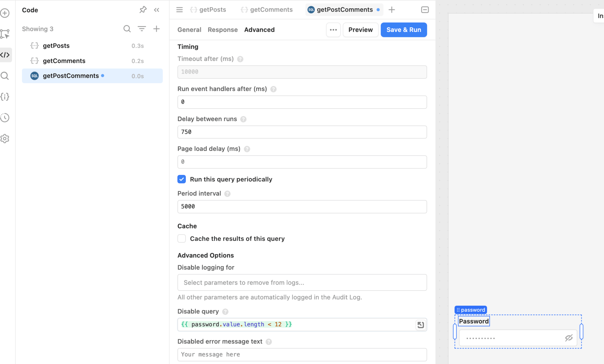Click the right resize handle of password component
This screenshot has height=364, width=604.
pos(582,331)
